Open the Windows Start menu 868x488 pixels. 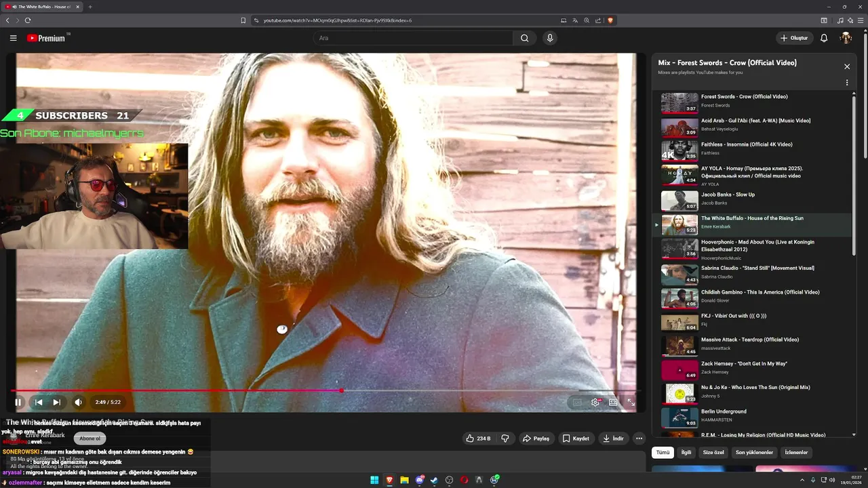[x=374, y=480]
